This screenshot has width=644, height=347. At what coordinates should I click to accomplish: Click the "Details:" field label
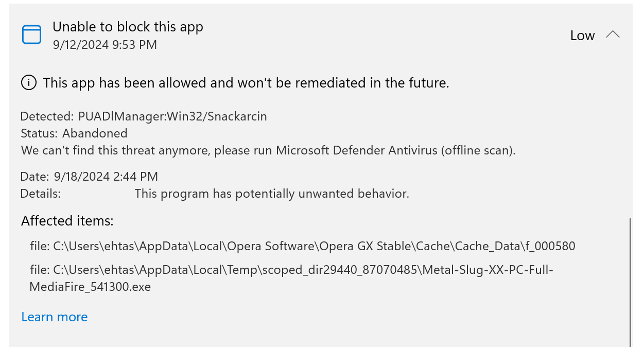[41, 194]
